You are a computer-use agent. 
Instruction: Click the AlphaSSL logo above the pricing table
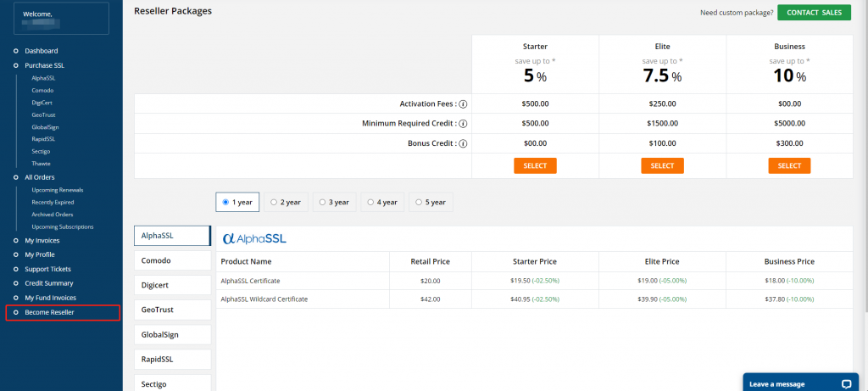pos(254,238)
